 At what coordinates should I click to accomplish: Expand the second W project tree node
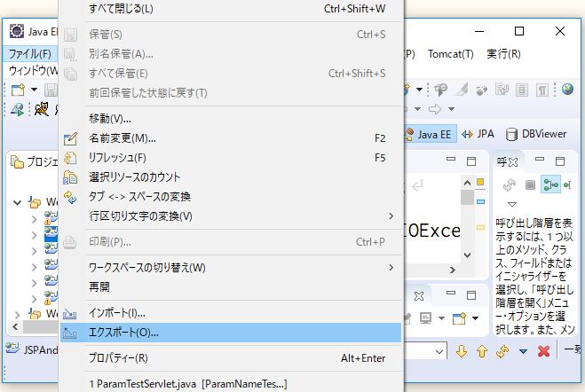pos(17,315)
